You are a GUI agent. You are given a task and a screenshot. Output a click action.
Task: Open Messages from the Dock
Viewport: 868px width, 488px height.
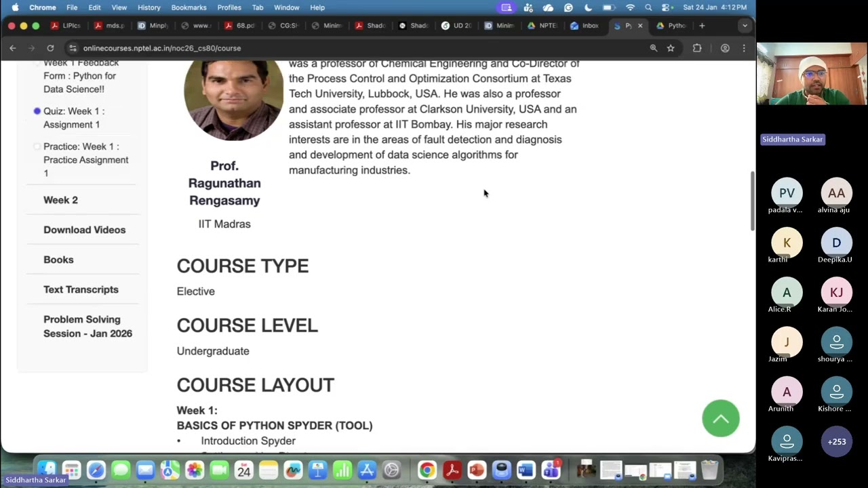(121, 470)
